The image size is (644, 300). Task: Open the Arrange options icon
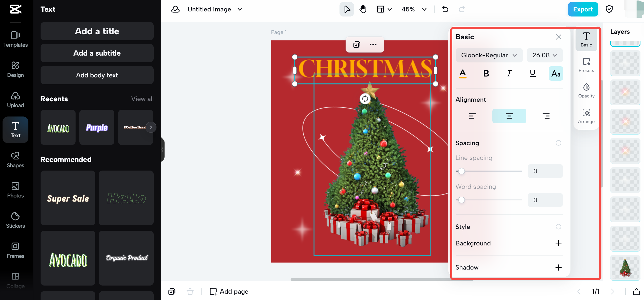coord(586,116)
